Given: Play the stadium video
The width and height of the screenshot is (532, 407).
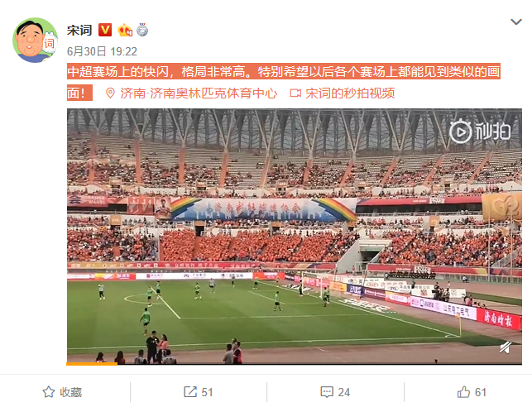Looking at the screenshot, I should tap(295, 236).
